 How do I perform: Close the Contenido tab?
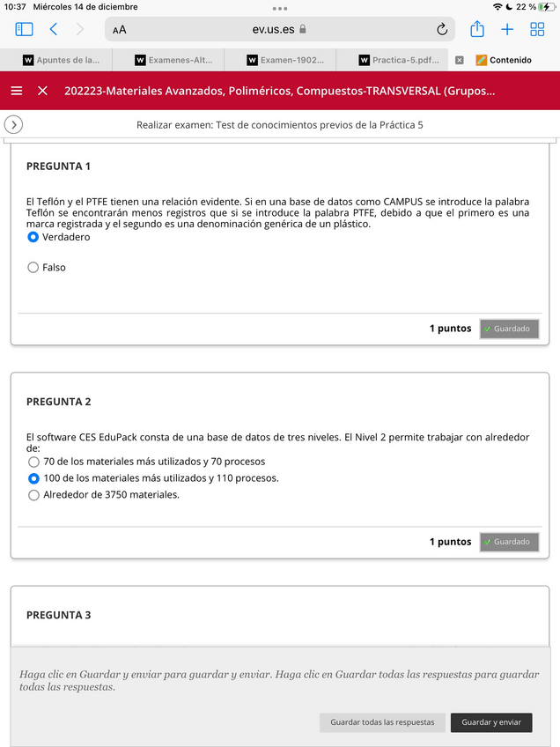pos(459,60)
